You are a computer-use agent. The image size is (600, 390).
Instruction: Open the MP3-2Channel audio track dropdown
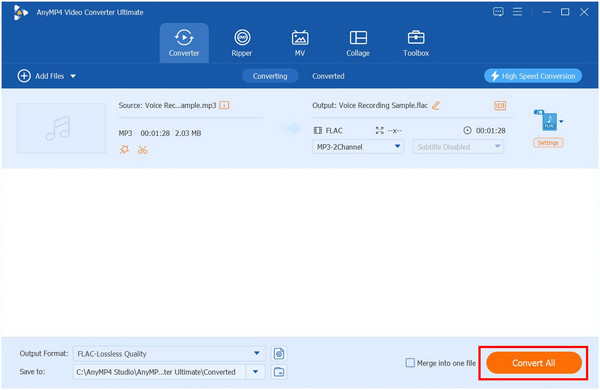(358, 147)
